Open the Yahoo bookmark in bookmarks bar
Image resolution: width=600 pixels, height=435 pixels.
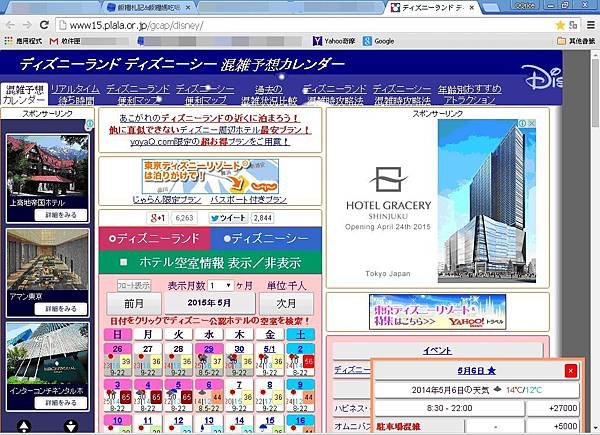click(334, 41)
